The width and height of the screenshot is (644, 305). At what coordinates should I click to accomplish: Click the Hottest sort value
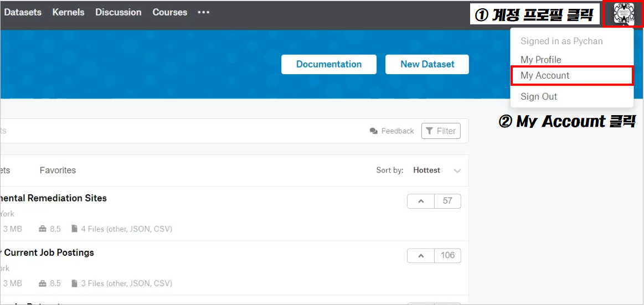tap(427, 170)
